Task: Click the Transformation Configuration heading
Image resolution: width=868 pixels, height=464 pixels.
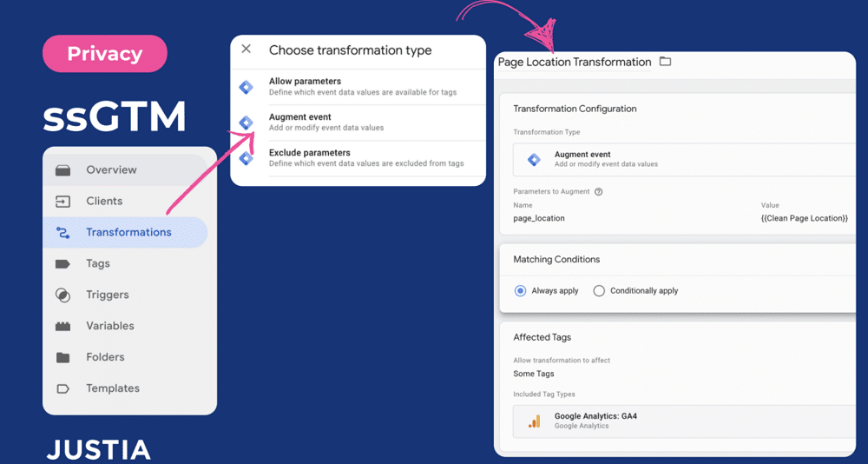Action: 575,109
